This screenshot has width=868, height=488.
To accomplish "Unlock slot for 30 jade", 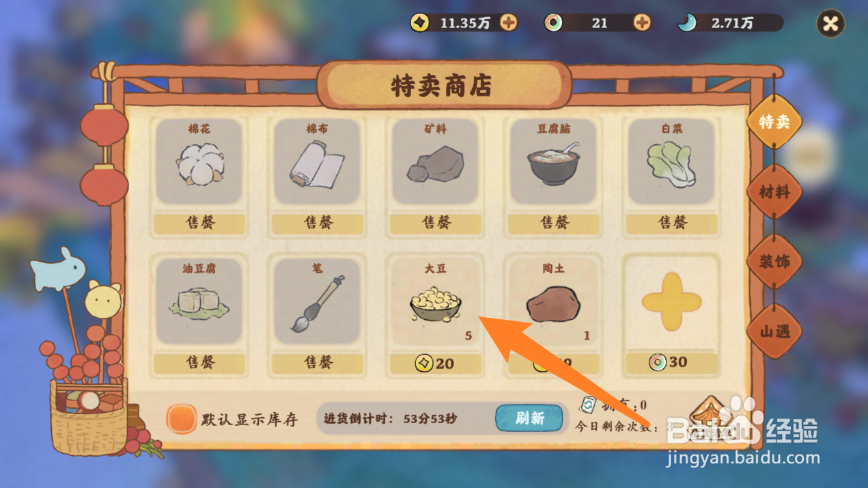I will 672,362.
